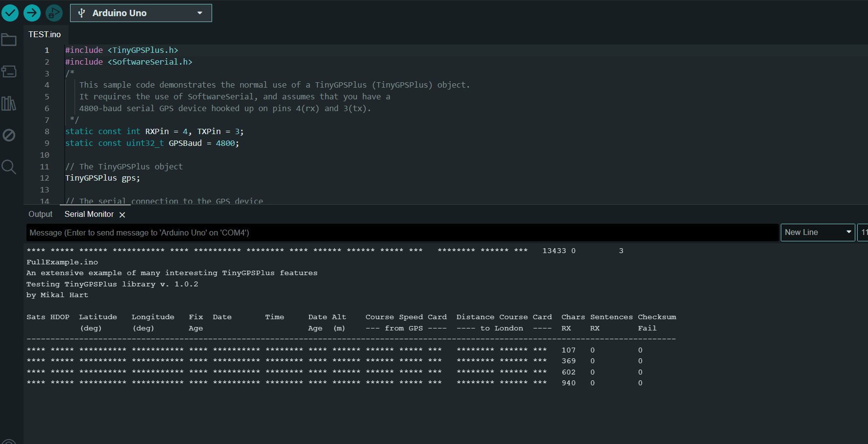Open the Search magnifier in the sidebar
This screenshot has height=444, width=868.
[9, 167]
